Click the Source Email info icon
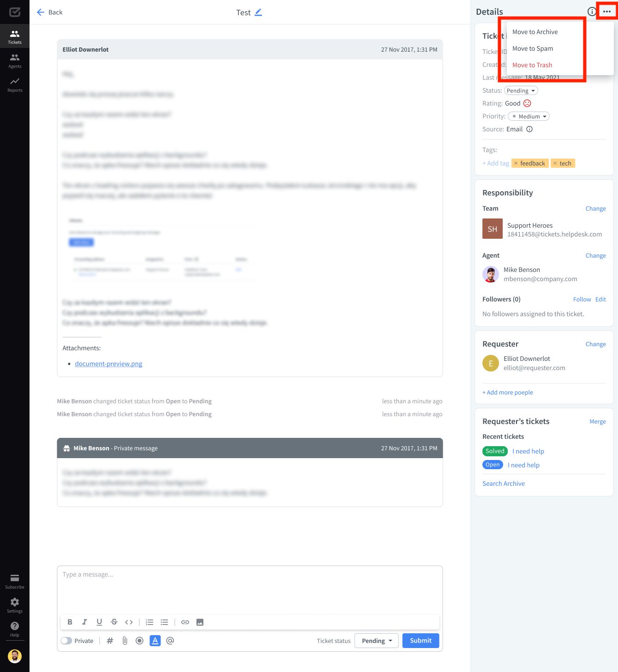 pos(529,129)
